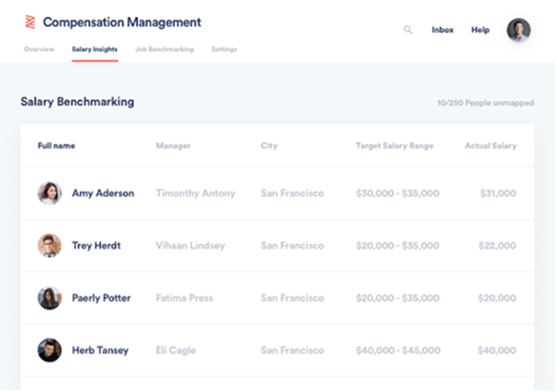Open the 10/250 People unmapped link
The height and width of the screenshot is (392, 557).
click(485, 103)
